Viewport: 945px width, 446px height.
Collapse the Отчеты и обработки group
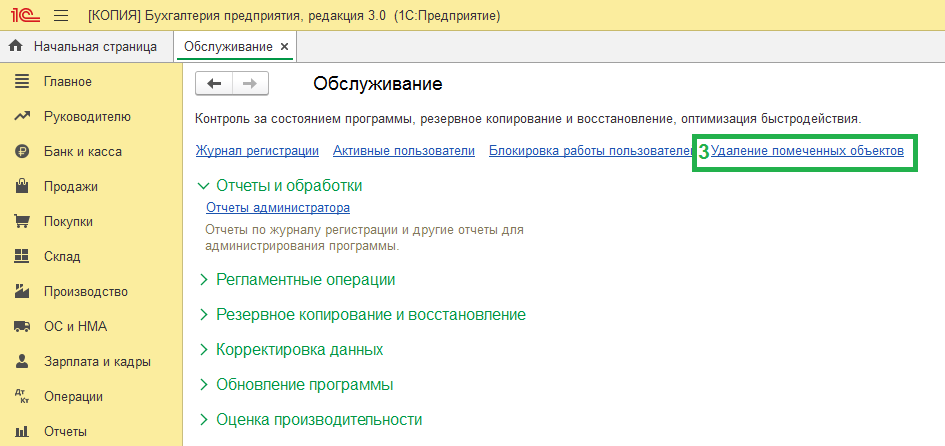[280, 186]
